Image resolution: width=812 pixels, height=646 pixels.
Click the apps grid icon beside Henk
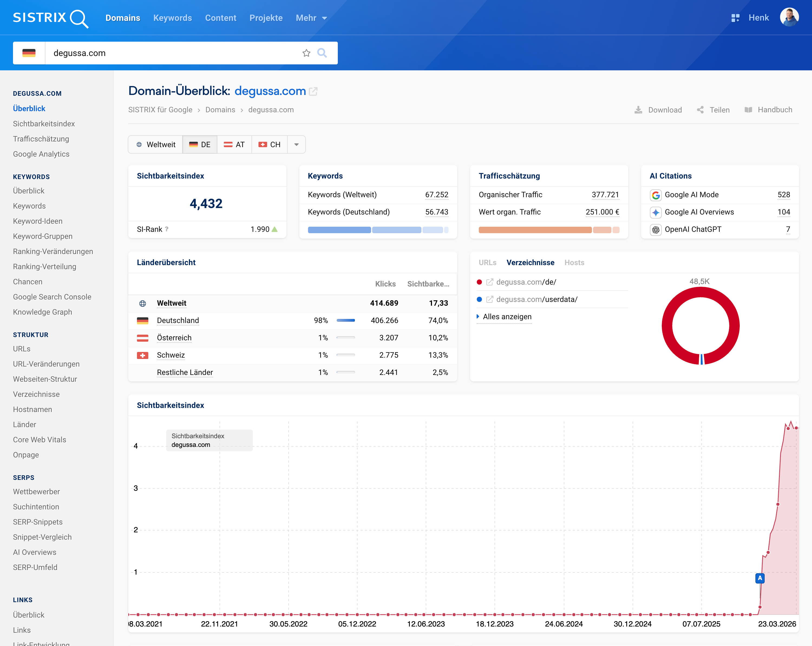[x=735, y=17]
